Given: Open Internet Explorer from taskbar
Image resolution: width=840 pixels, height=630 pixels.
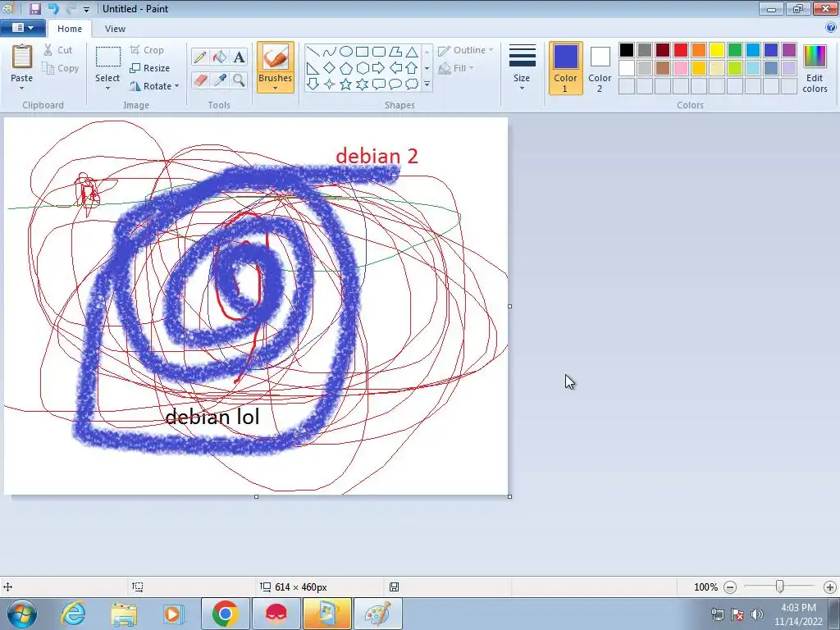Looking at the screenshot, I should (x=73, y=614).
